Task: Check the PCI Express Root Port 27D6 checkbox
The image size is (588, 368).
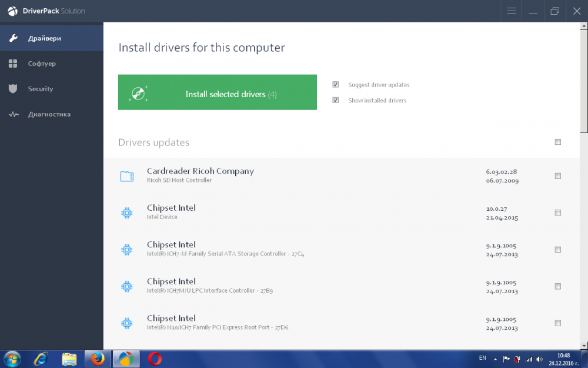Action: tap(557, 323)
